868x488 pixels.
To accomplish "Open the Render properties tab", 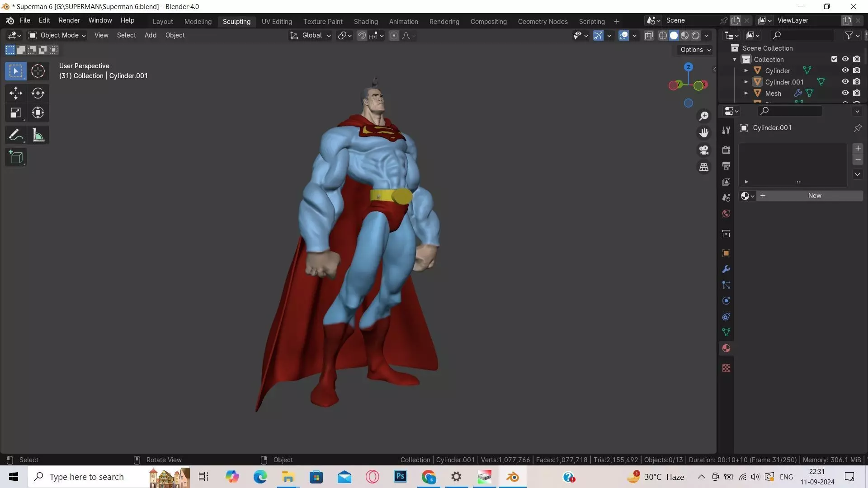I will click(x=726, y=150).
